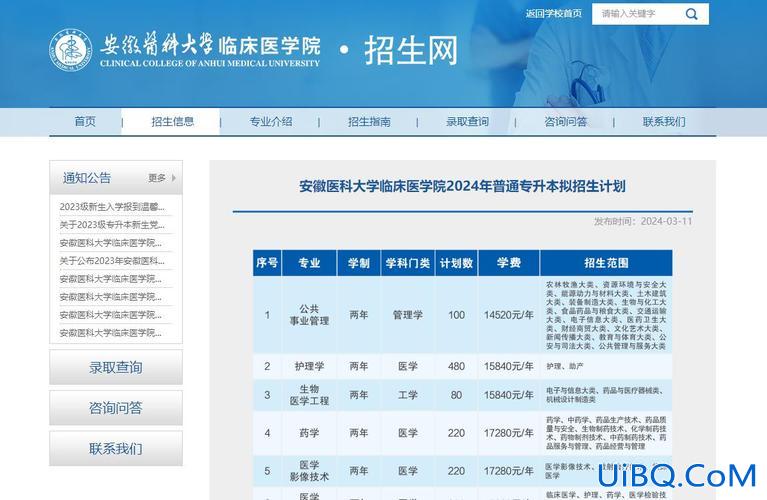767x500 pixels.
Task: Open notice 2023级新生入学报到温馨...
Action: click(x=112, y=207)
